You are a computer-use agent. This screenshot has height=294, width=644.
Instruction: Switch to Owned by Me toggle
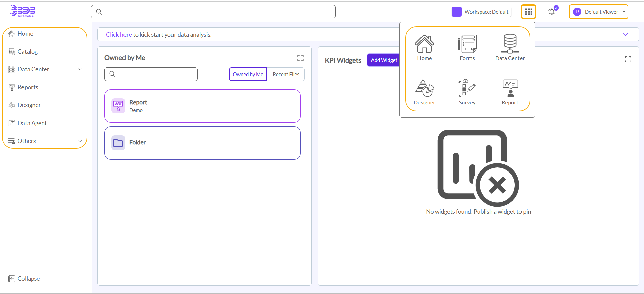point(248,74)
